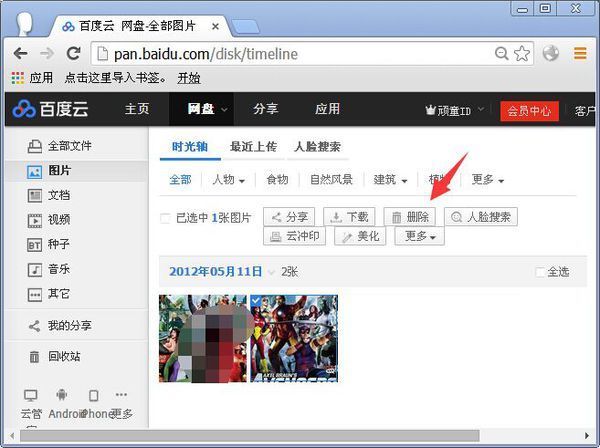Viewport: 600px width, 448px height.
Task: Toggle the 已选中 selection checkbox
Action: coord(166,218)
